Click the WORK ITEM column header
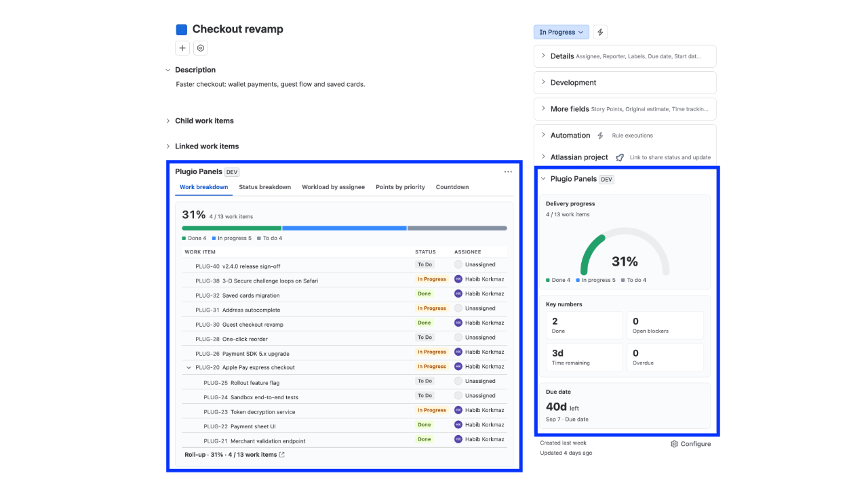 tap(200, 252)
